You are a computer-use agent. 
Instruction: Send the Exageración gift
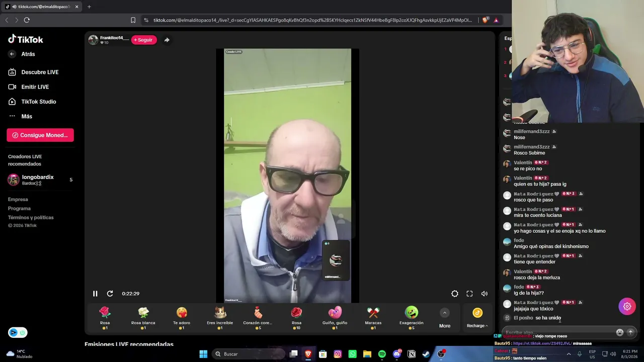coord(412,318)
